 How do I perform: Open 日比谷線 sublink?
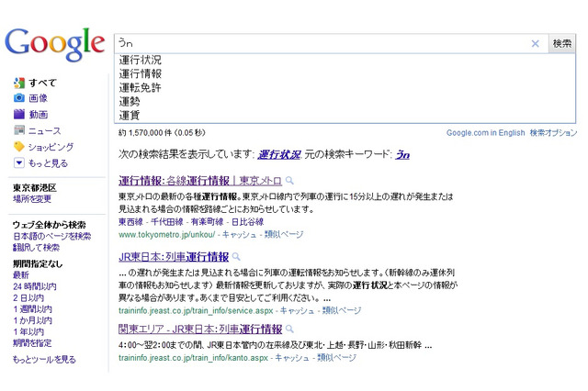[x=247, y=222]
